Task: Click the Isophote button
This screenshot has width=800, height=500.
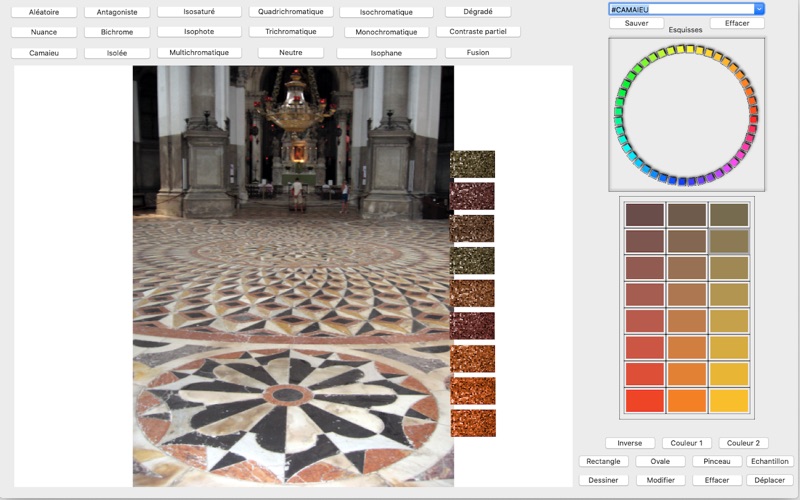Action: [x=199, y=31]
